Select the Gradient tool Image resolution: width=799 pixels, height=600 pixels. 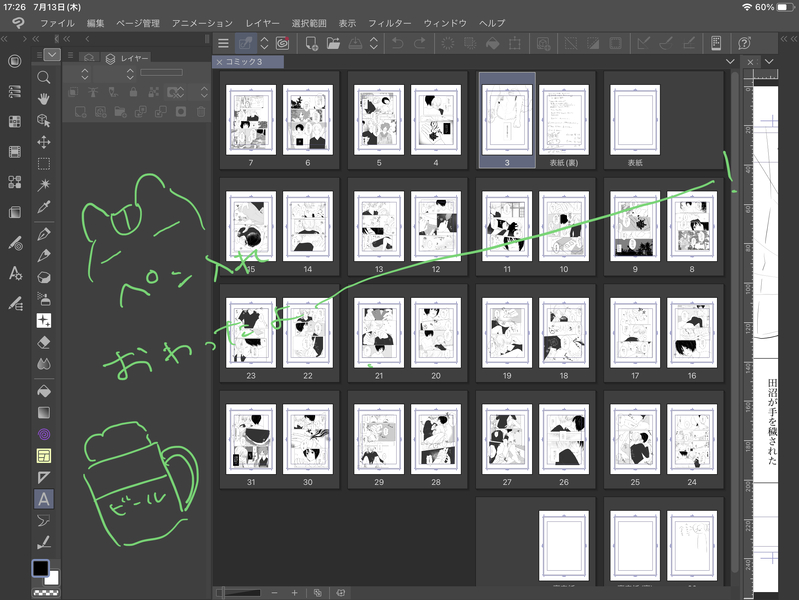[44, 412]
